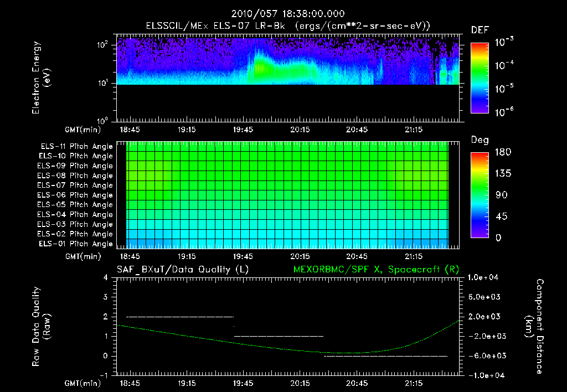
Task: Select the 0 degree scale label
Action: tap(498, 238)
